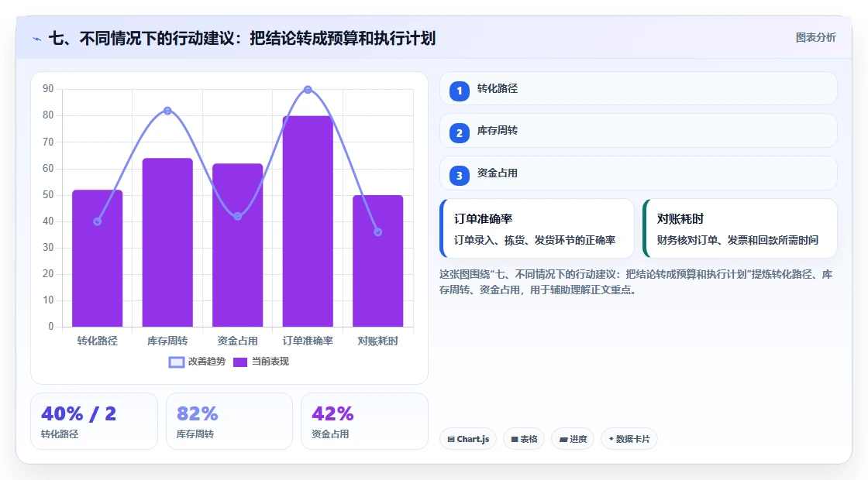Click the trend line point above 库存周转
The height and width of the screenshot is (480, 868).
pyautogui.click(x=167, y=111)
